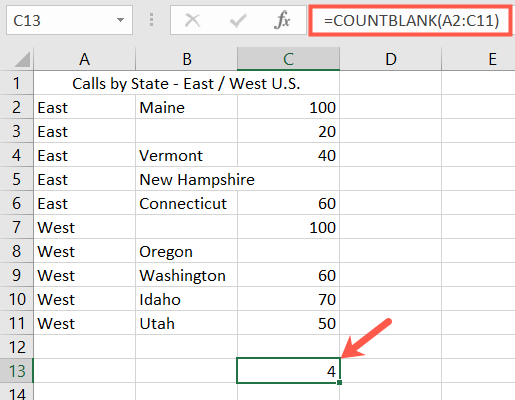Select column E header
Viewport: 515px width, 400px height.
pos(478,59)
